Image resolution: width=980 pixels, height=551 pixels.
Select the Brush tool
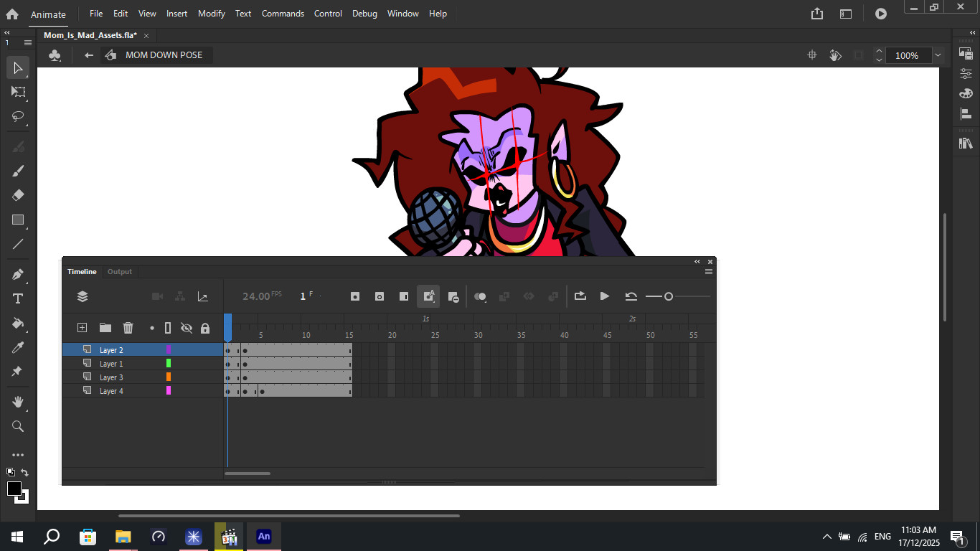click(18, 171)
